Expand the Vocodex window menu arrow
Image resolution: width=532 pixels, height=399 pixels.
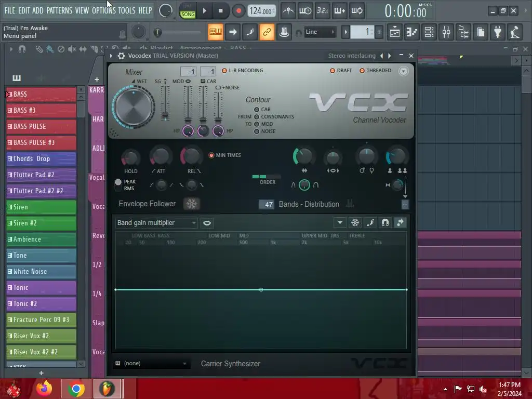[x=111, y=56]
